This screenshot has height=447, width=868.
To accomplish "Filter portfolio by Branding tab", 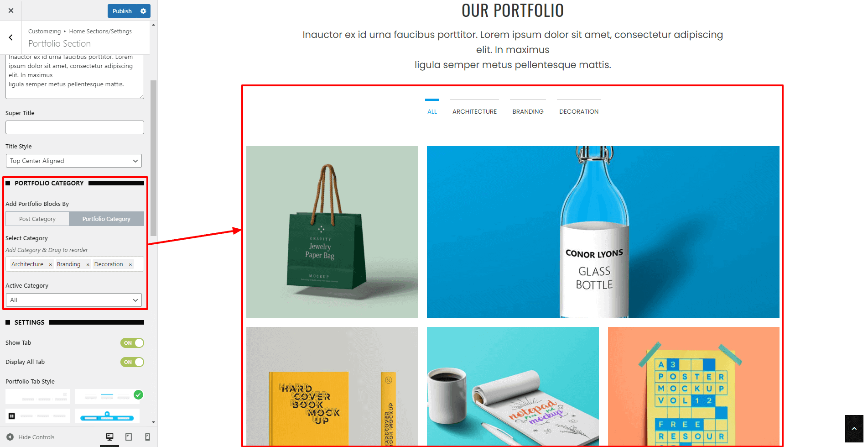I will 528,111.
